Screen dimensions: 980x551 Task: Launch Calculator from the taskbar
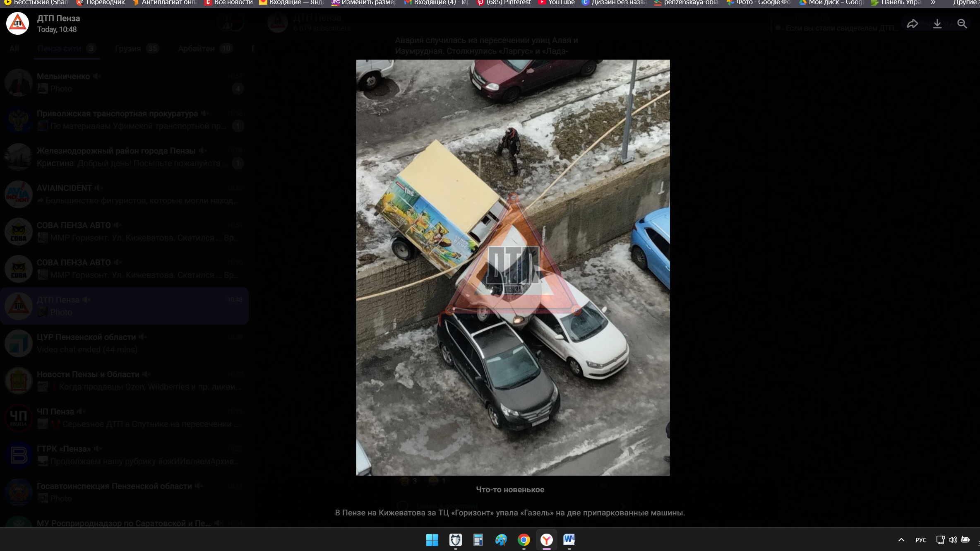[x=478, y=540]
